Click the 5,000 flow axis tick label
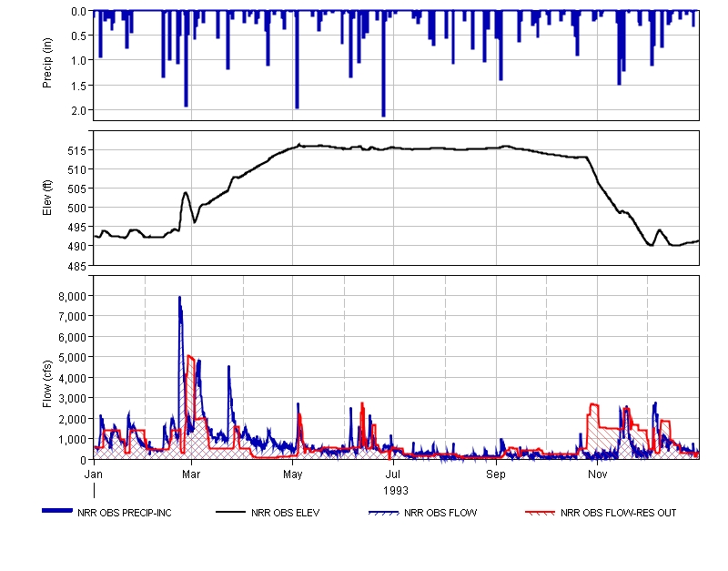This screenshot has height=571, width=728. click(73, 358)
